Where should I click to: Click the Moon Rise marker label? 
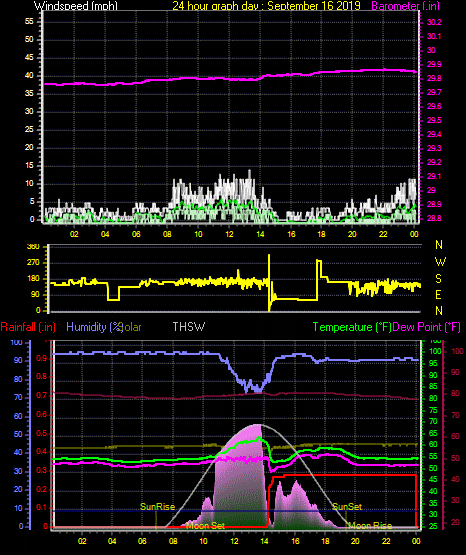click(370, 526)
